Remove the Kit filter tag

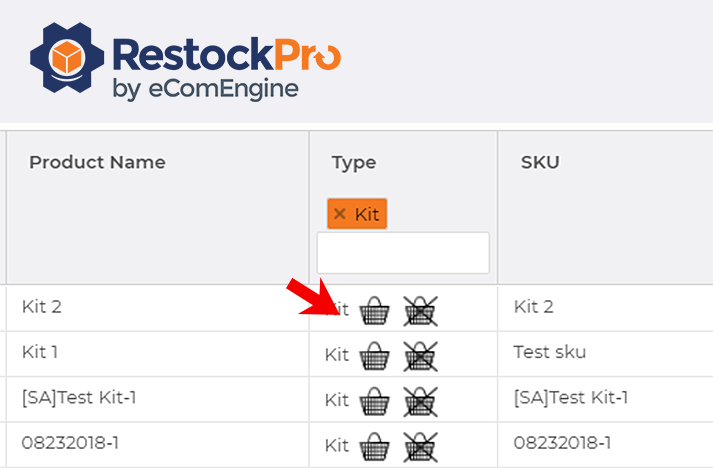340,214
